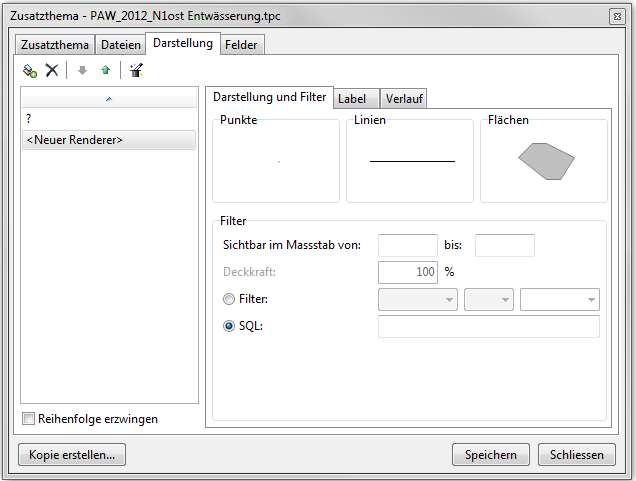The height and width of the screenshot is (481, 636).
Task: Select the SQL radio button
Action: pyautogui.click(x=229, y=326)
